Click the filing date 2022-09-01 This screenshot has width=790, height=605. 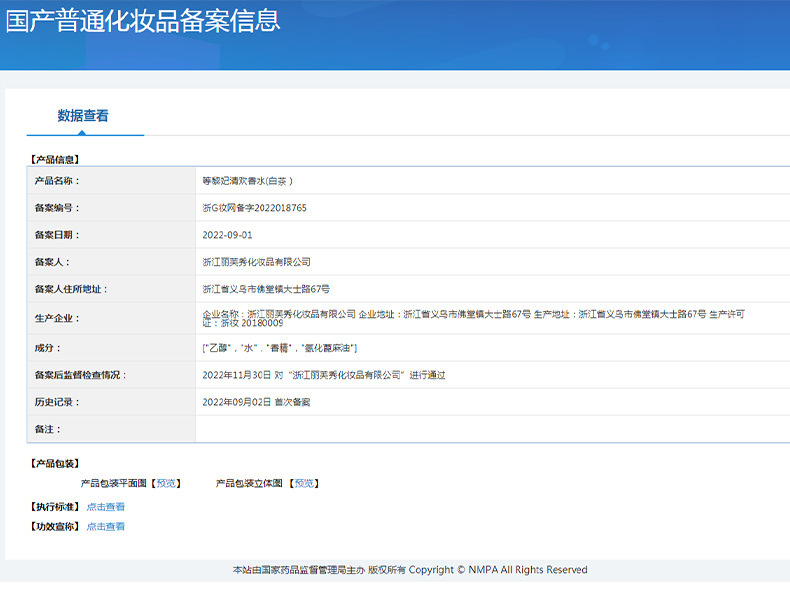[227, 235]
